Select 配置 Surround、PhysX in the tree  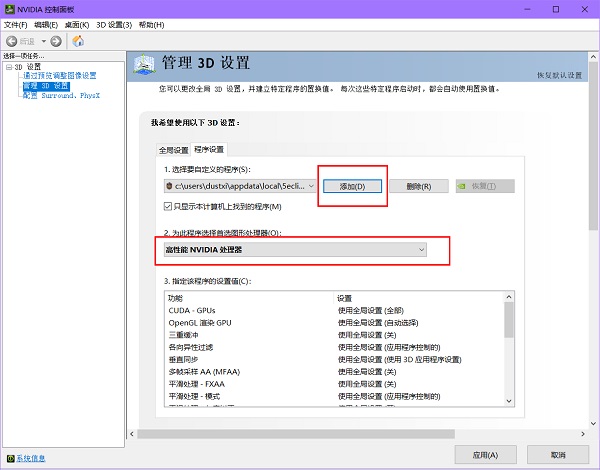click(61, 95)
